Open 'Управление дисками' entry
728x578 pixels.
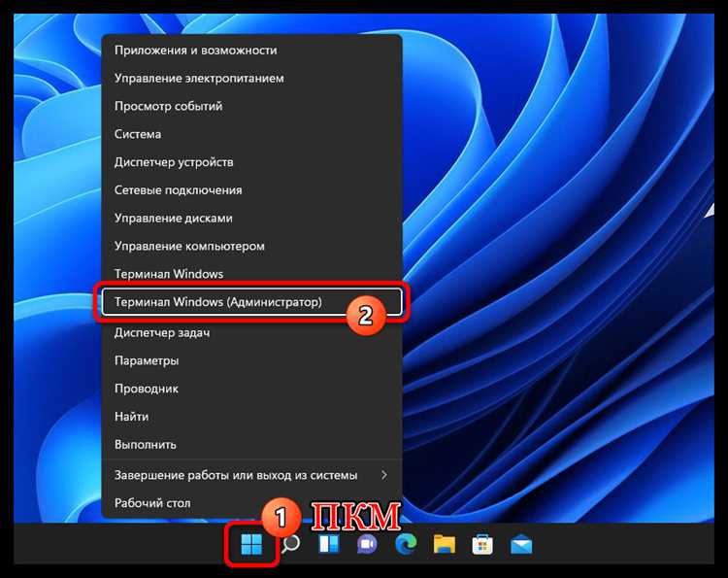pos(251,218)
